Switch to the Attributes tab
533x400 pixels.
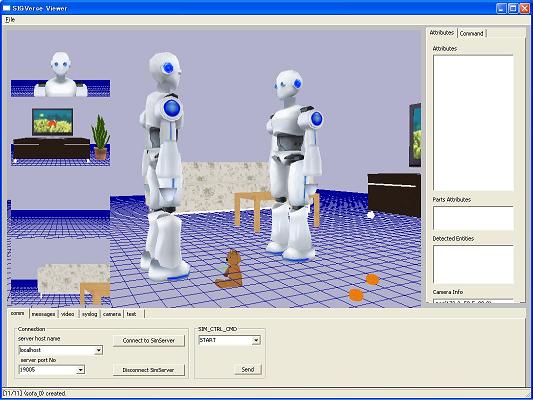[442, 33]
